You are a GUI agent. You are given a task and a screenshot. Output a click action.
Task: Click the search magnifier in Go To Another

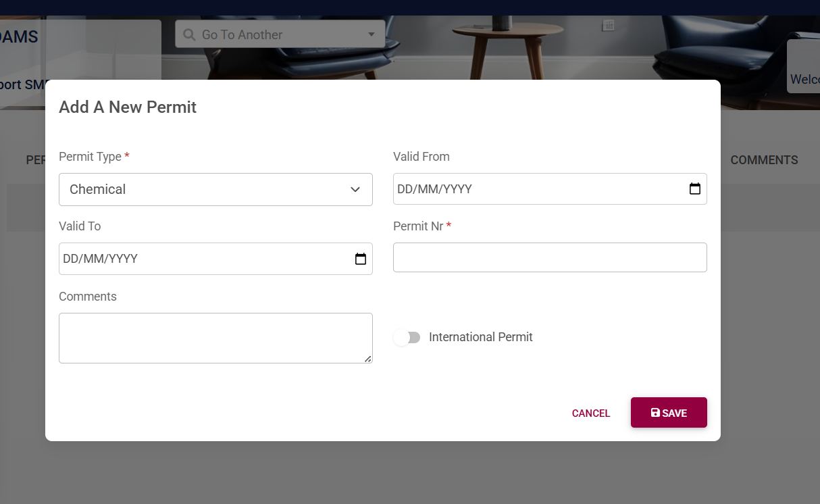coord(189,34)
